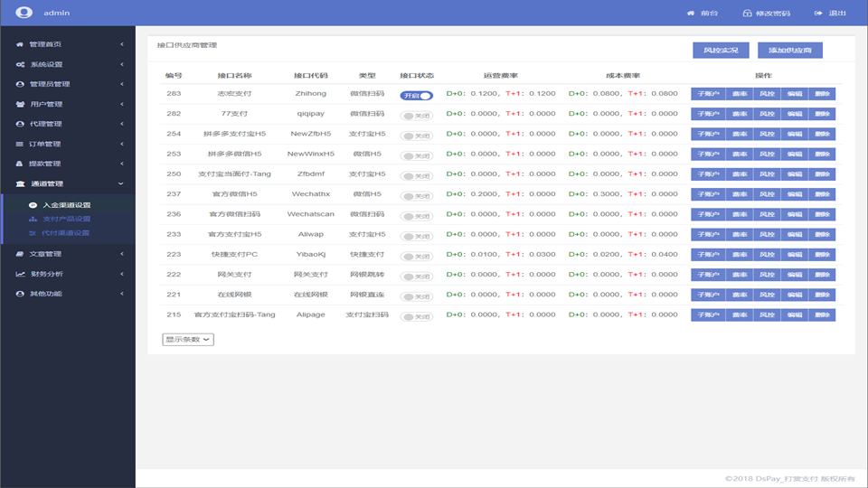This screenshot has width=868, height=488.
Task: Click the list icon for 订单管理
Action: click(x=20, y=144)
